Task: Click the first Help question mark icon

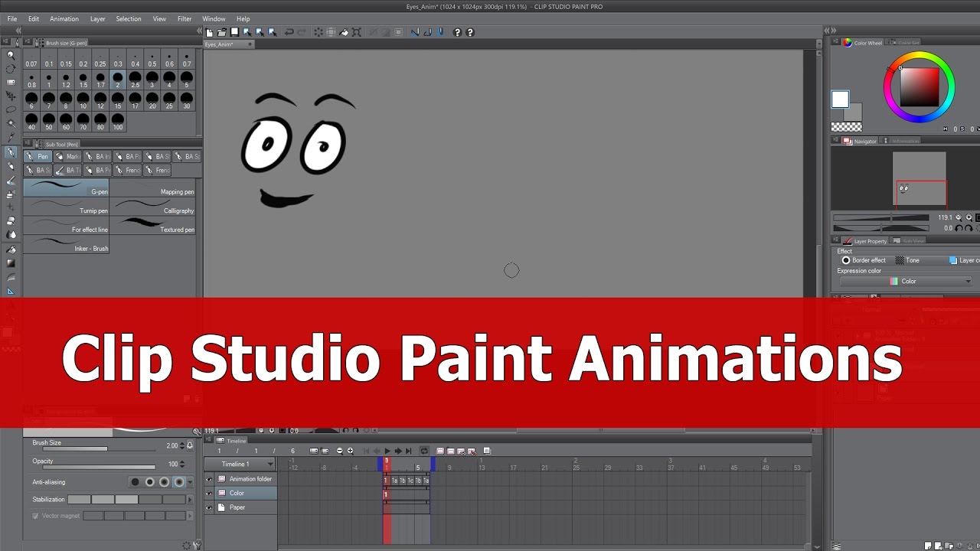Action: (457, 32)
